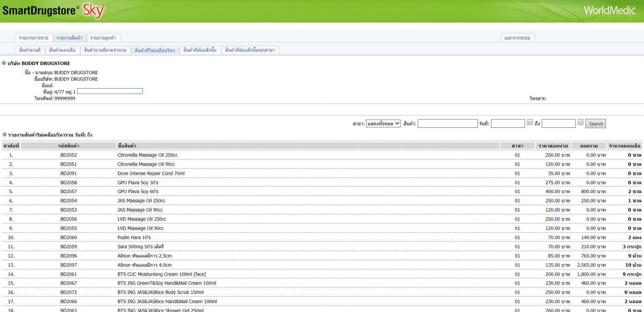Select Citronella Massage Oil 90cc row name
Viewport: 644px width, 312px height.
[x=146, y=164]
